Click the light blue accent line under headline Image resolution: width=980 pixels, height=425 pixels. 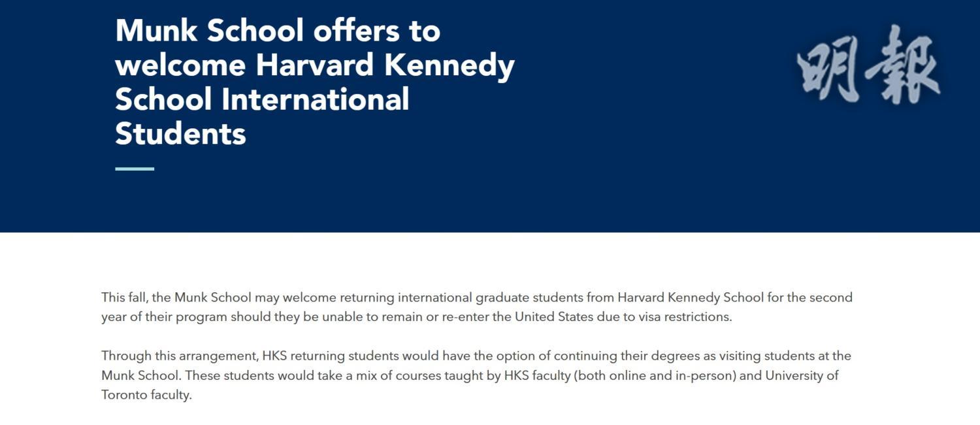point(135,169)
